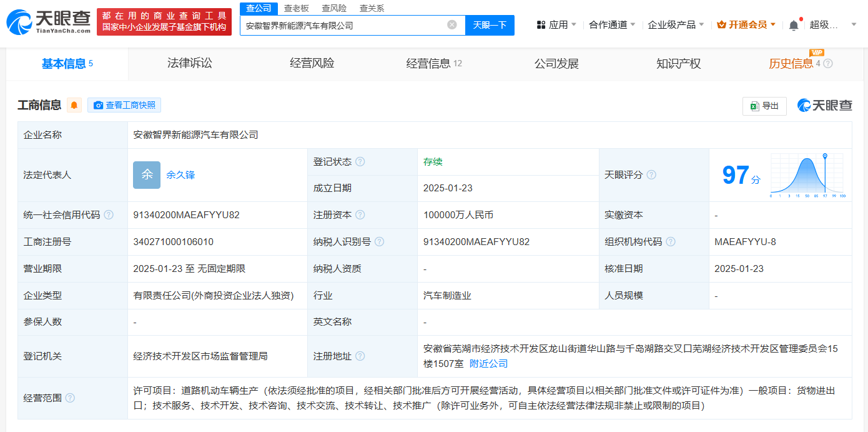Expand the 企业级产品 menu

click(676, 25)
